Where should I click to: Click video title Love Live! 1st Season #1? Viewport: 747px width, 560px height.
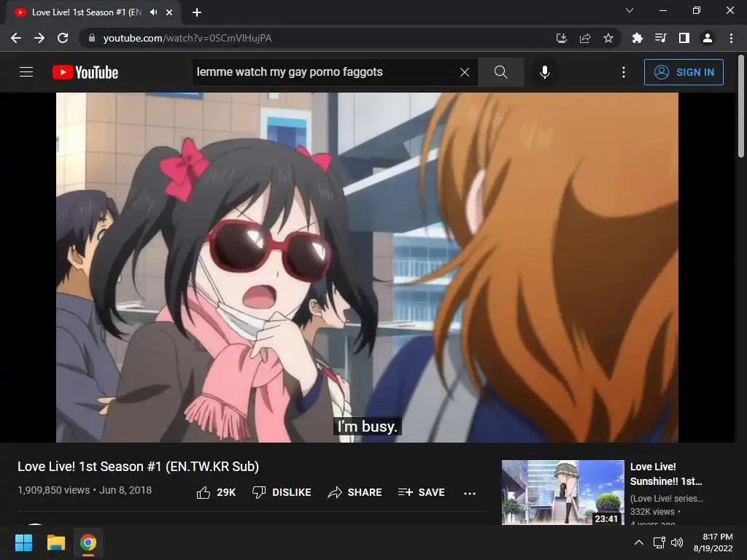coord(138,466)
